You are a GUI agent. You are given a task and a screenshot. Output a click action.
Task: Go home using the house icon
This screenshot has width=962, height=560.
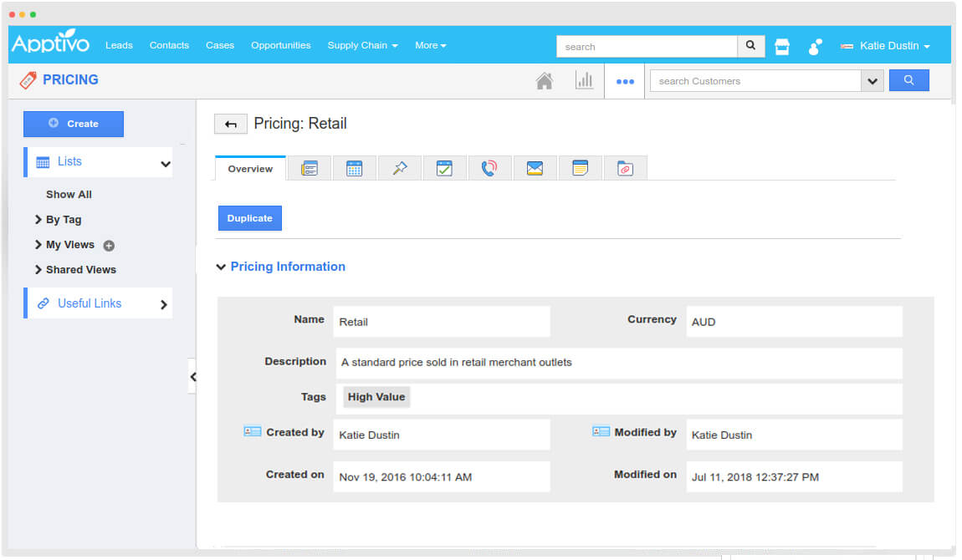tap(545, 80)
